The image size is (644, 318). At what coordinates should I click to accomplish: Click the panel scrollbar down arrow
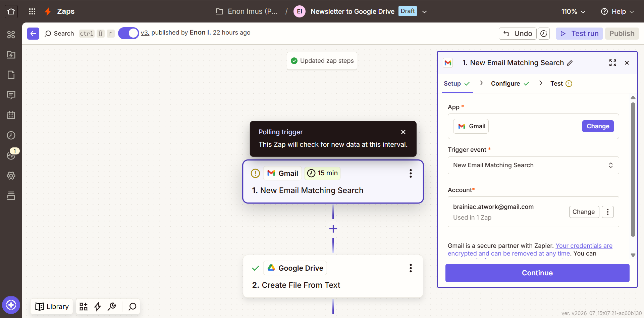point(633,255)
